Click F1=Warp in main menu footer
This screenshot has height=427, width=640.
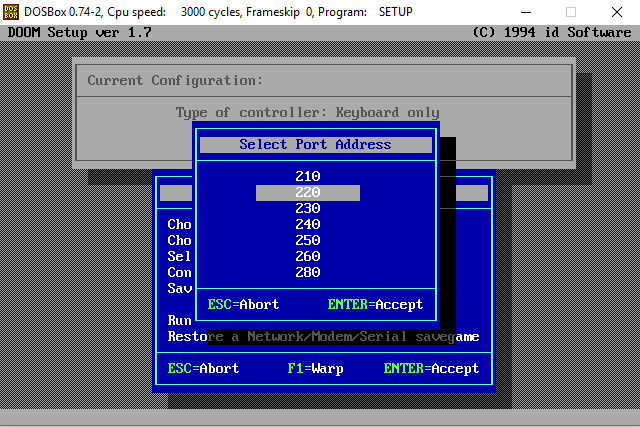pos(315,369)
